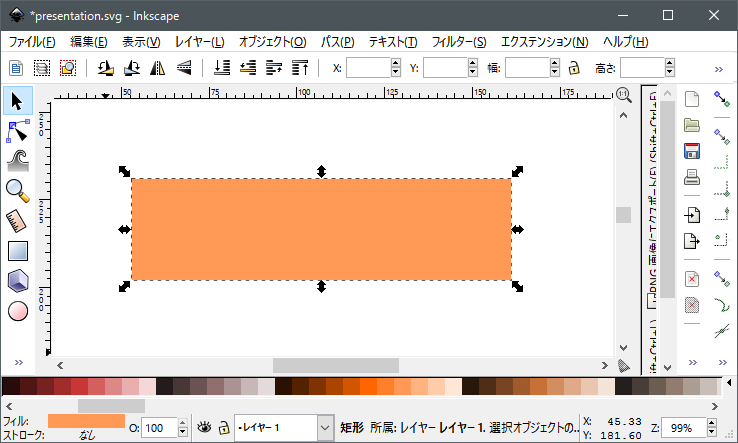Rotate selection 90° counter-clockwise
This screenshot has height=443, width=738.
tap(105, 68)
